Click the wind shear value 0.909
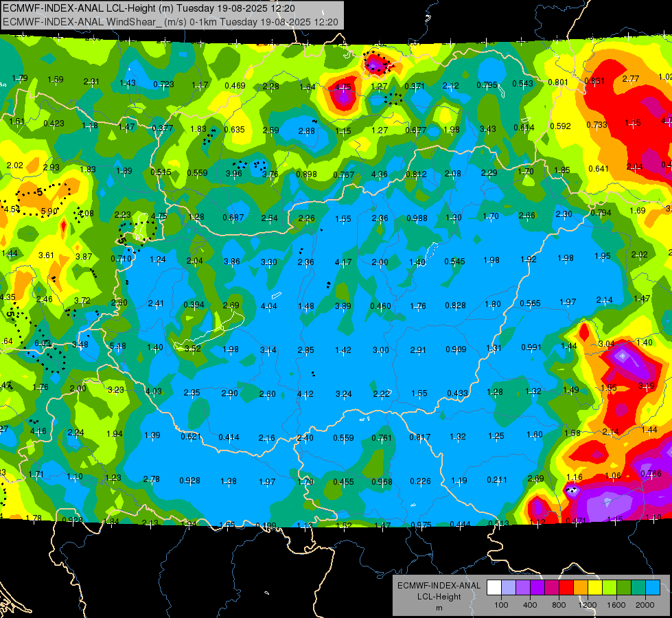 tap(456, 349)
